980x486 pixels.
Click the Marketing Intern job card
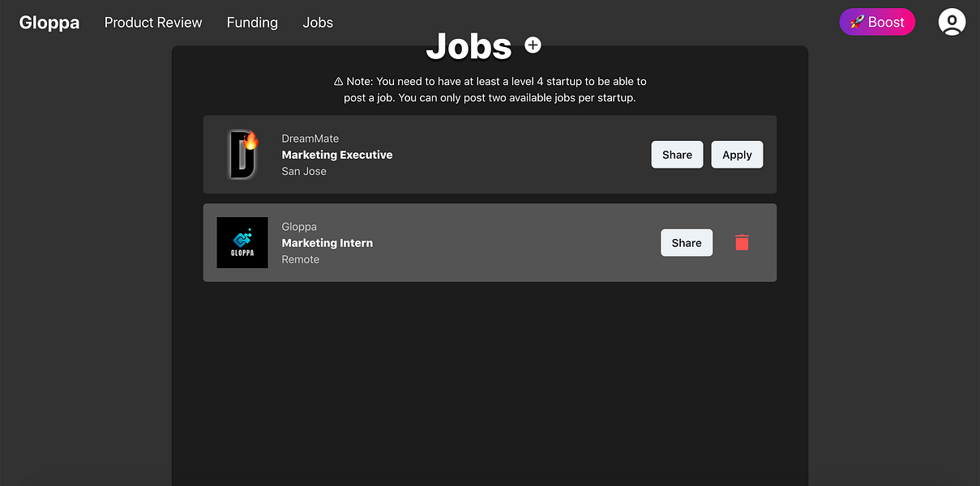coord(490,242)
